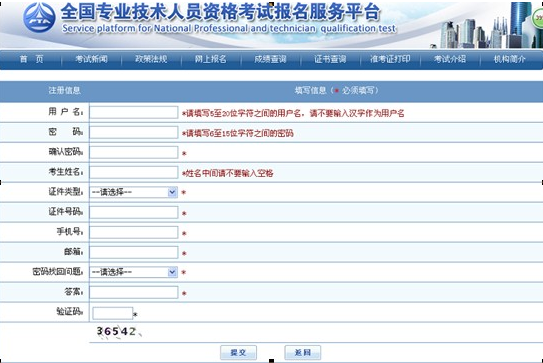Expand the 密码找回问题 dropdown
The height and width of the screenshot is (363, 543).
134,272
